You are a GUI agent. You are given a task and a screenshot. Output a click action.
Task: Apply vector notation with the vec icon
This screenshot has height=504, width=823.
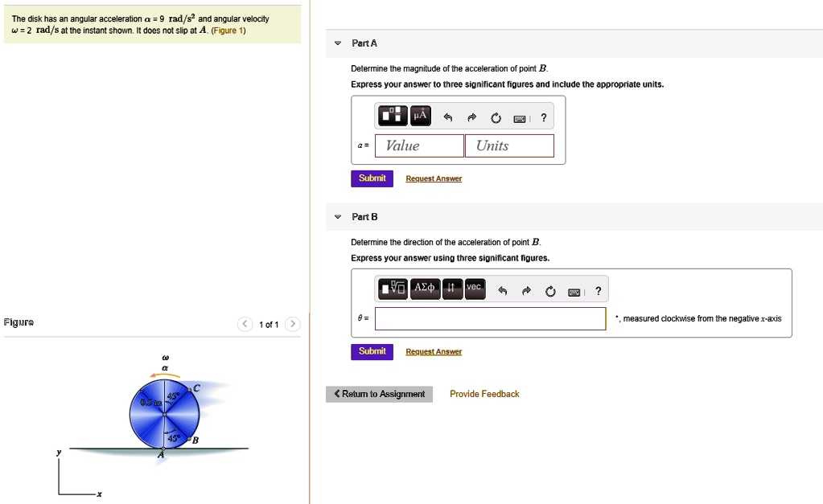(x=474, y=288)
